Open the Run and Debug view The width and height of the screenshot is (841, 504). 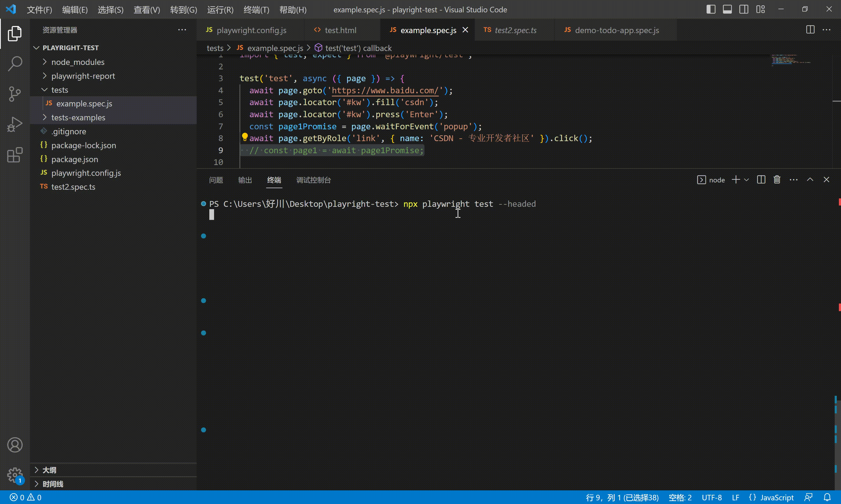[x=15, y=124]
